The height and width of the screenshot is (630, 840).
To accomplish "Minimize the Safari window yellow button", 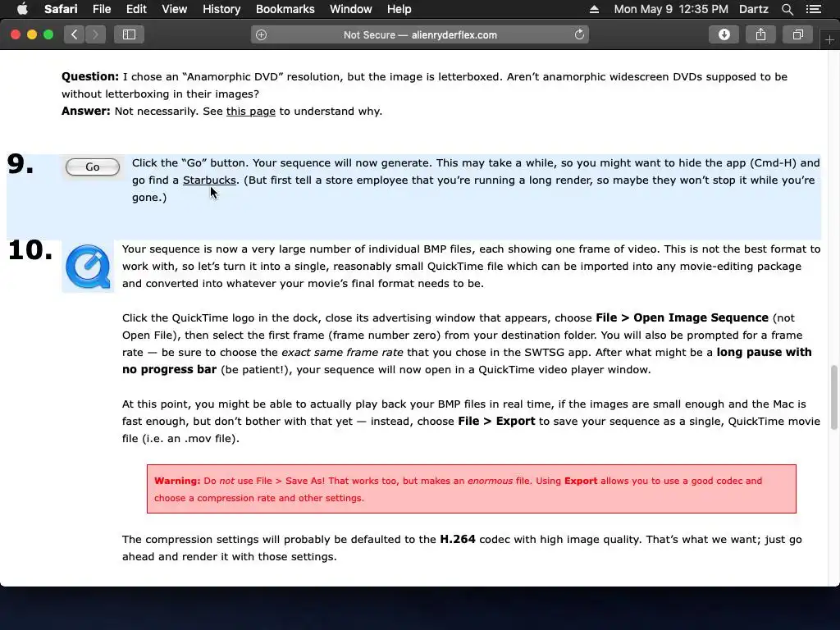I will [x=32, y=34].
